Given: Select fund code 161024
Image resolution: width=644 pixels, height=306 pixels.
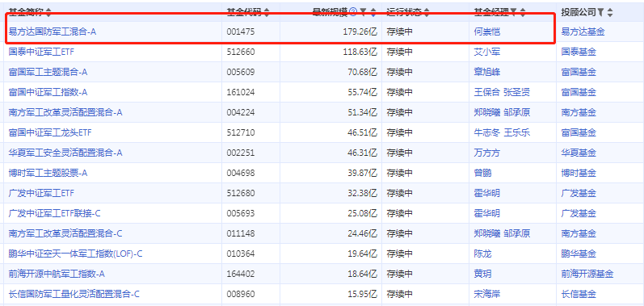Looking at the screenshot, I should pos(241,92).
